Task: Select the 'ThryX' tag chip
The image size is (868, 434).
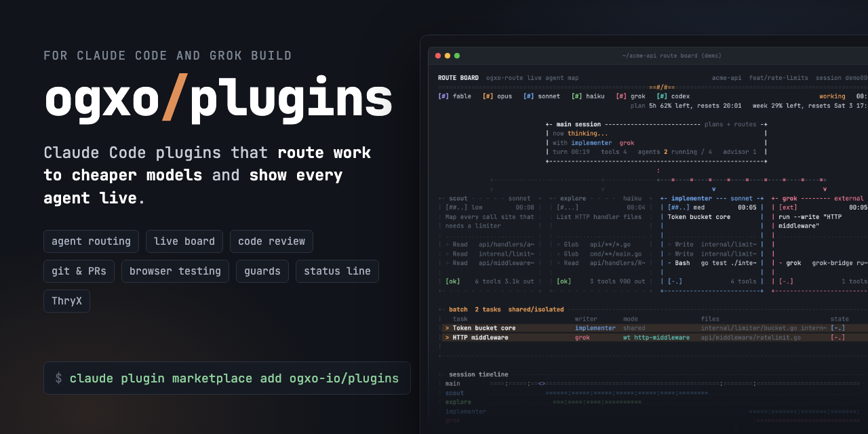Action: [x=66, y=301]
